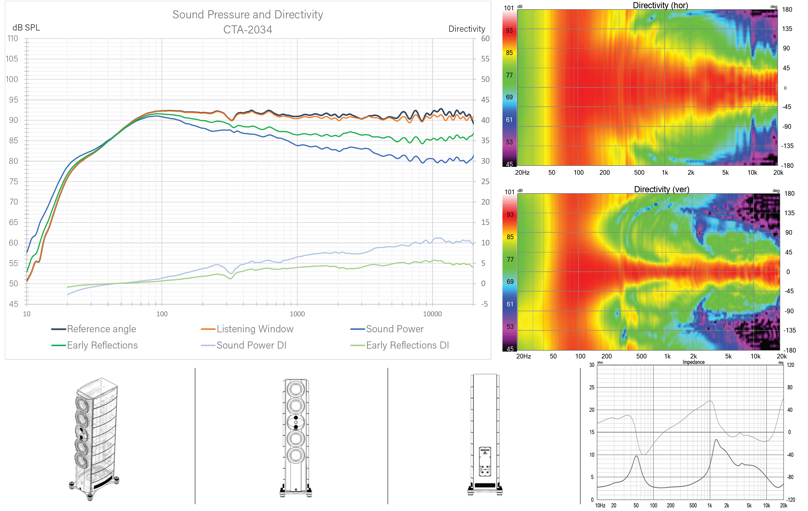Image resolution: width=808 pixels, height=511 pixels.
Task: Click the impedance graph
Action: coord(690,433)
